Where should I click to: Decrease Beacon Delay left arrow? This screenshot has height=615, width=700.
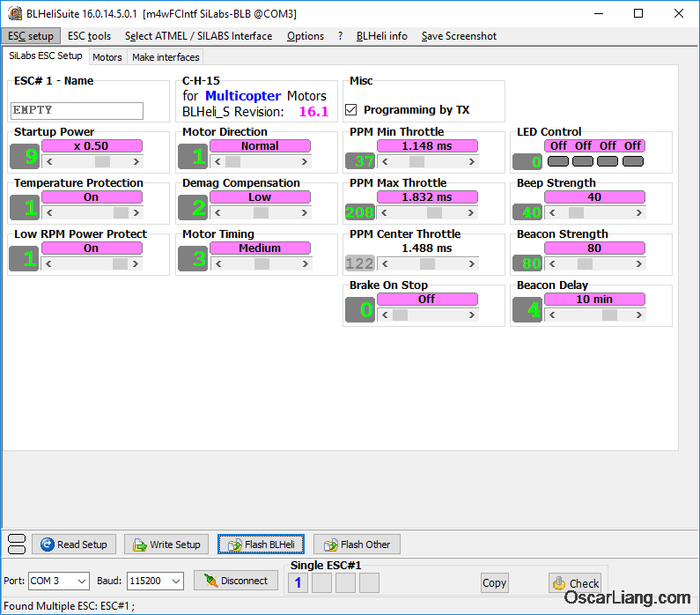(x=552, y=315)
